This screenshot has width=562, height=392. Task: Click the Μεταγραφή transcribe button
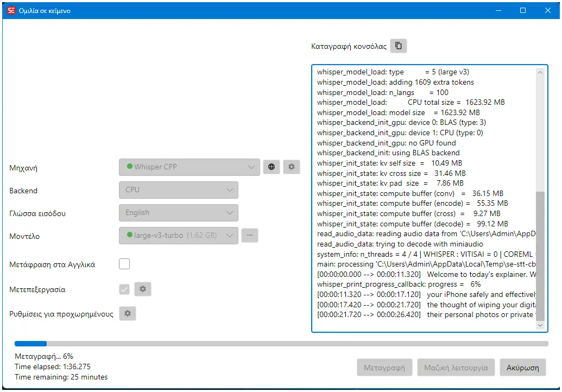[384, 368]
